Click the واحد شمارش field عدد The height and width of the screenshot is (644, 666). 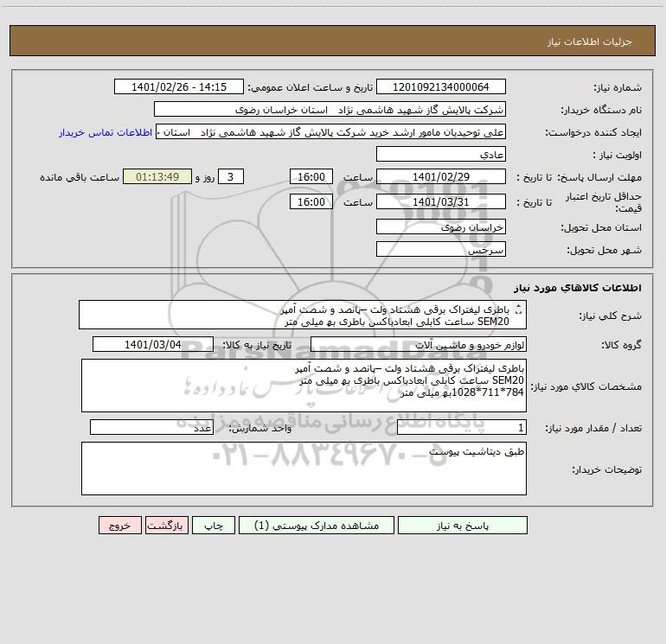(151, 428)
